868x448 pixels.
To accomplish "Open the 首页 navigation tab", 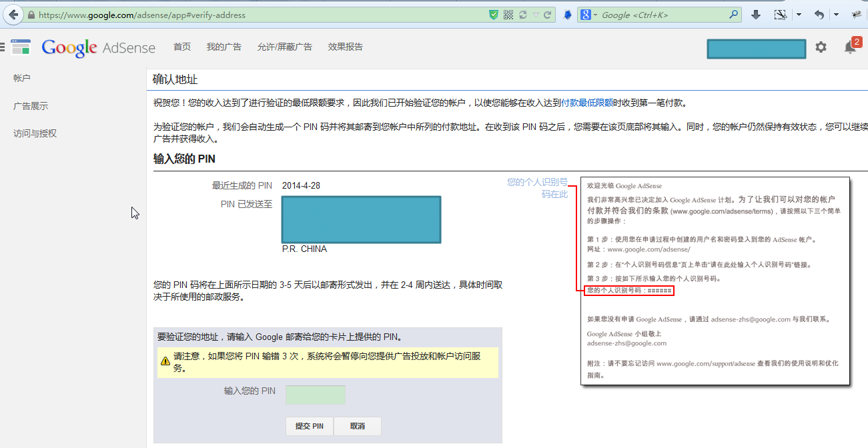I will tap(182, 47).
